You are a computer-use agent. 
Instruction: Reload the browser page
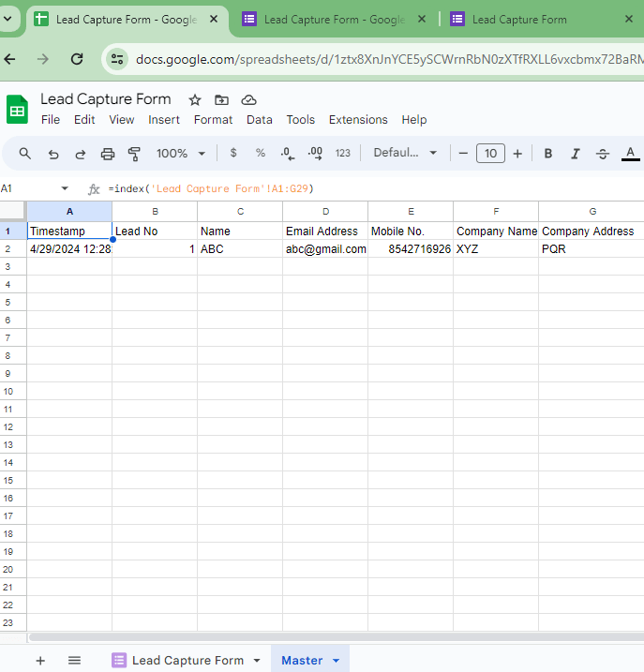(x=77, y=59)
